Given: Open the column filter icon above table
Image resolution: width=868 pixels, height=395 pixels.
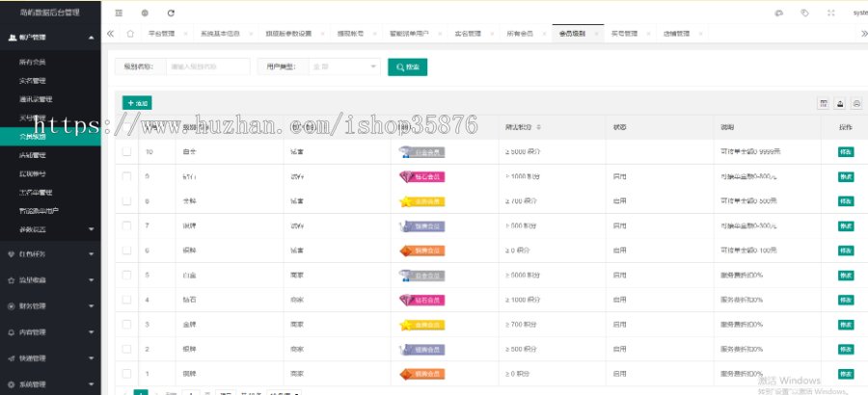Looking at the screenshot, I should point(824,103).
